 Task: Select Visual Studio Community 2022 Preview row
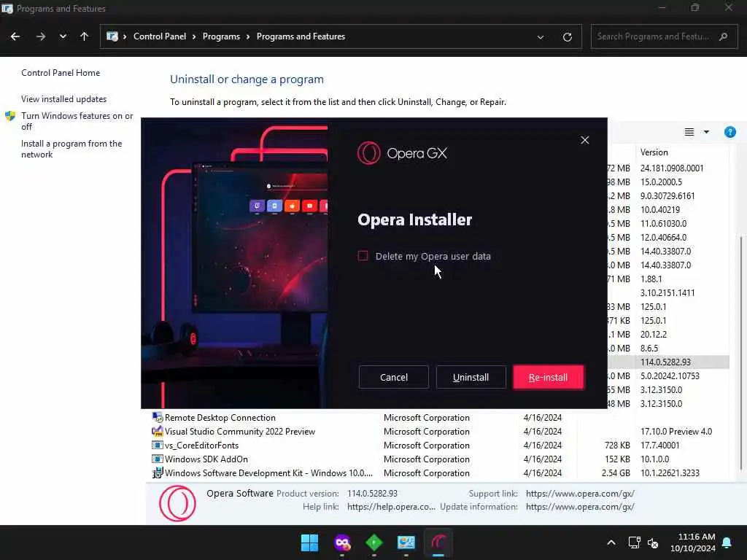[438, 432]
